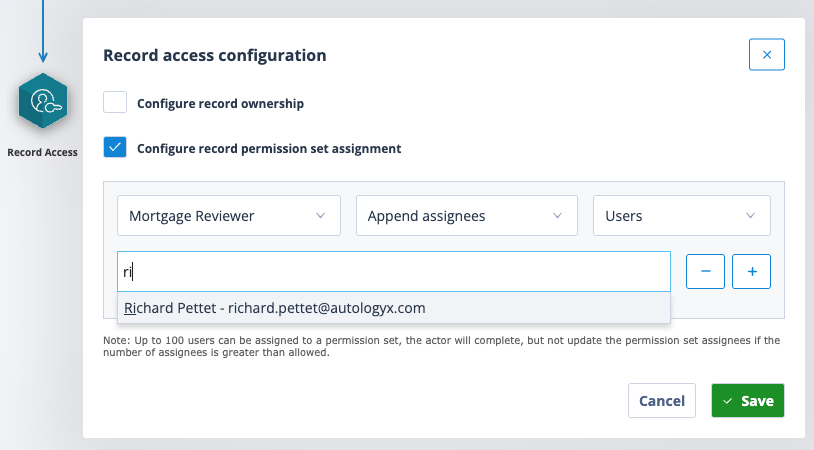Remove assignment row with minus button
814x450 pixels.
point(705,271)
